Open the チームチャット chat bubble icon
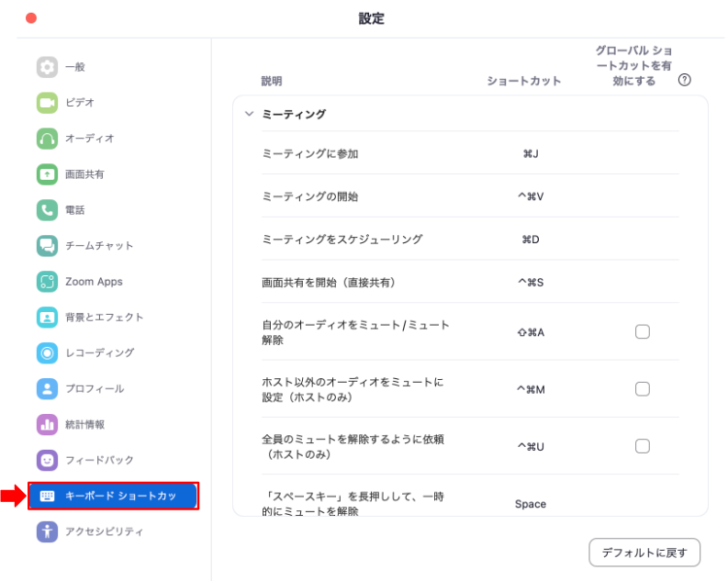 click(x=47, y=246)
